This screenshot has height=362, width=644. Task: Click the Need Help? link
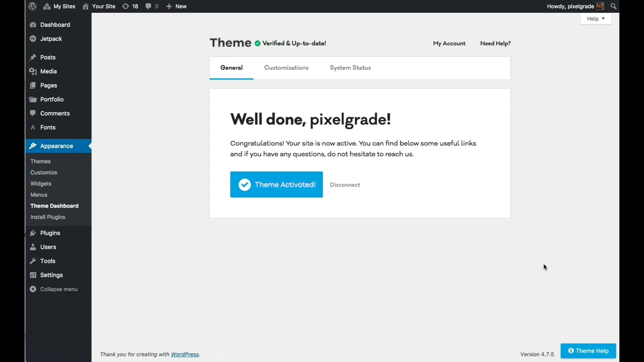pos(495,43)
